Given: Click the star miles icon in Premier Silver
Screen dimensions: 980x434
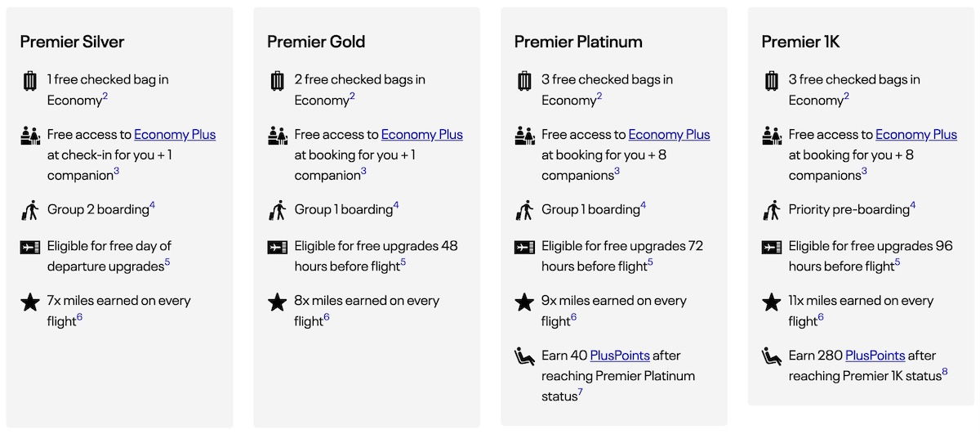Looking at the screenshot, I should point(30,302).
